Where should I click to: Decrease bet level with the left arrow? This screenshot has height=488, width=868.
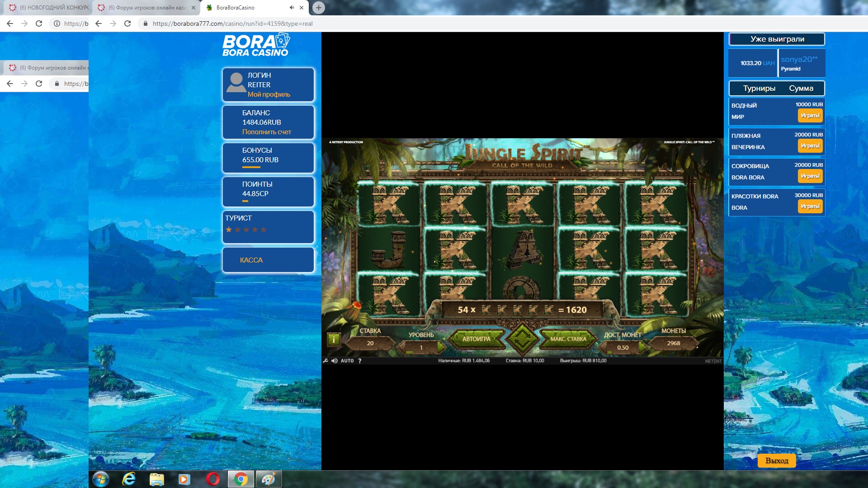click(401, 347)
